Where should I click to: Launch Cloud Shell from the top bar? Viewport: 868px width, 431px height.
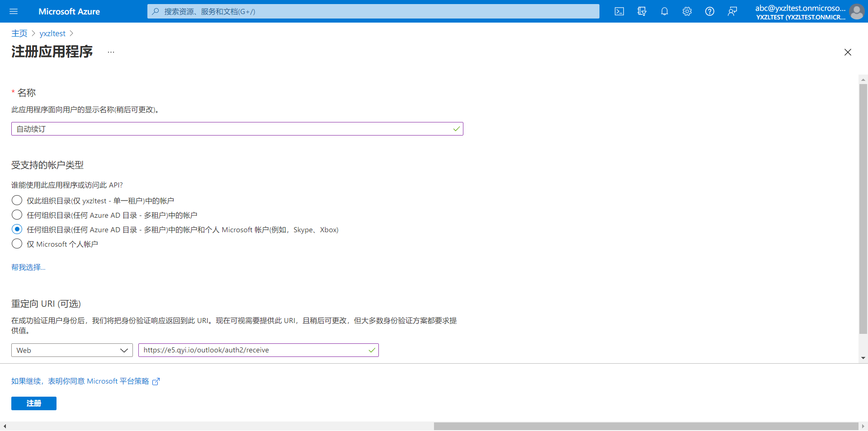tap(619, 11)
